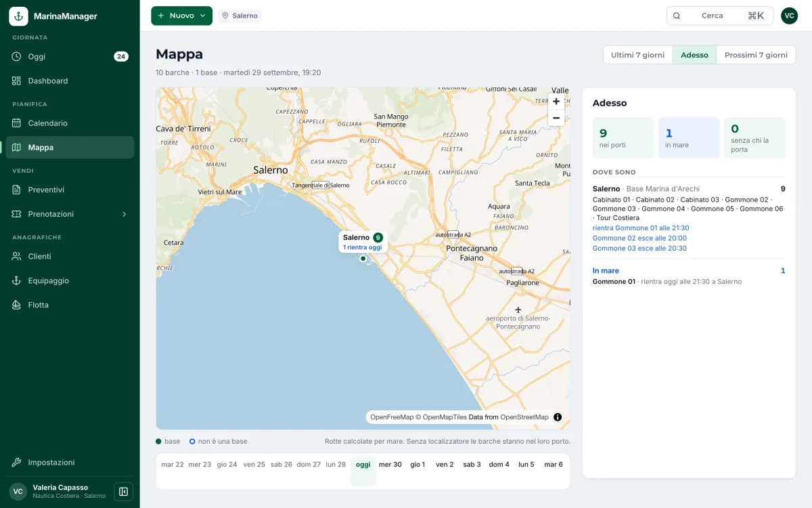Switch to Ultimi 7 giorni
The height and width of the screenshot is (508, 812).
coord(637,55)
